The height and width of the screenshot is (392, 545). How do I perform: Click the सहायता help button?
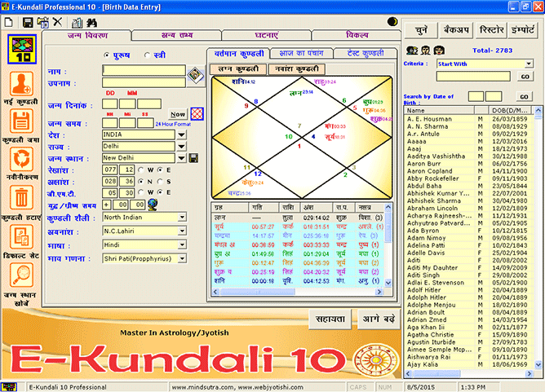(330, 319)
